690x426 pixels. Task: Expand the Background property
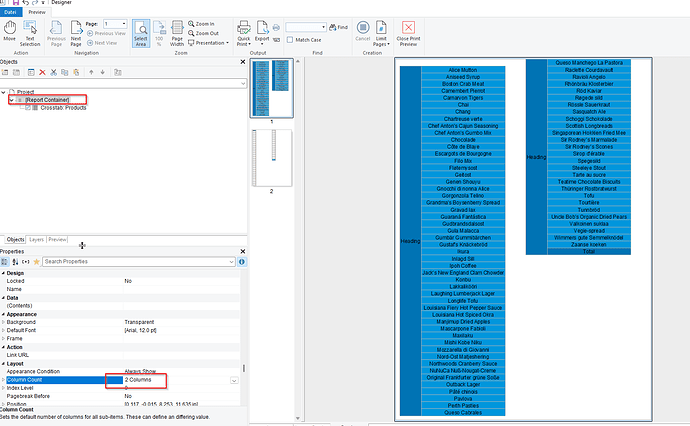(x=4, y=323)
